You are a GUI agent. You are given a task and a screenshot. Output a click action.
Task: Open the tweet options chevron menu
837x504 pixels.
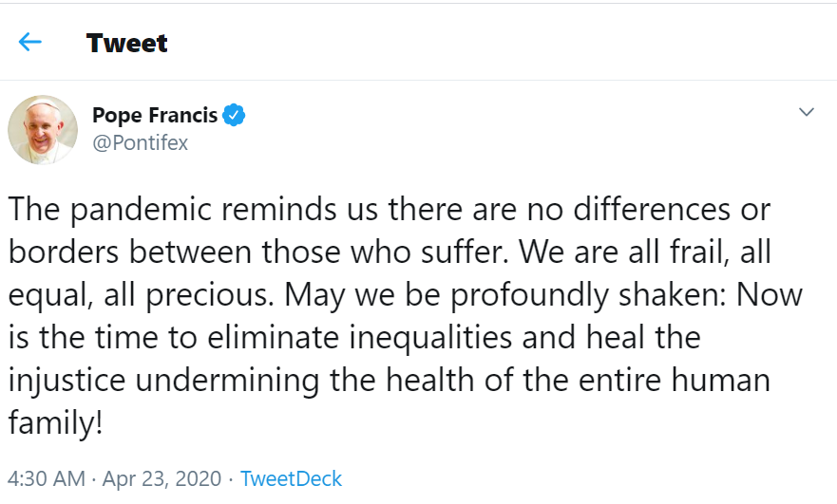click(807, 113)
